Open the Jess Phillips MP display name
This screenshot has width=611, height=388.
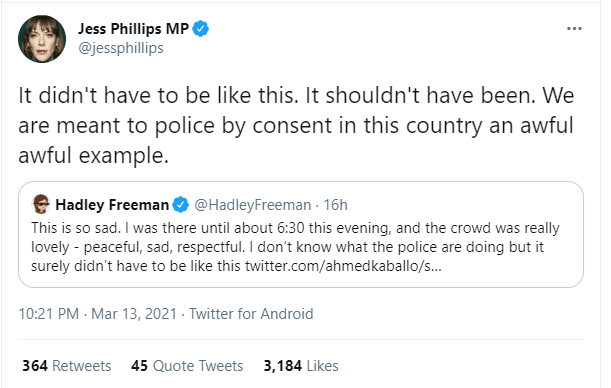point(133,29)
